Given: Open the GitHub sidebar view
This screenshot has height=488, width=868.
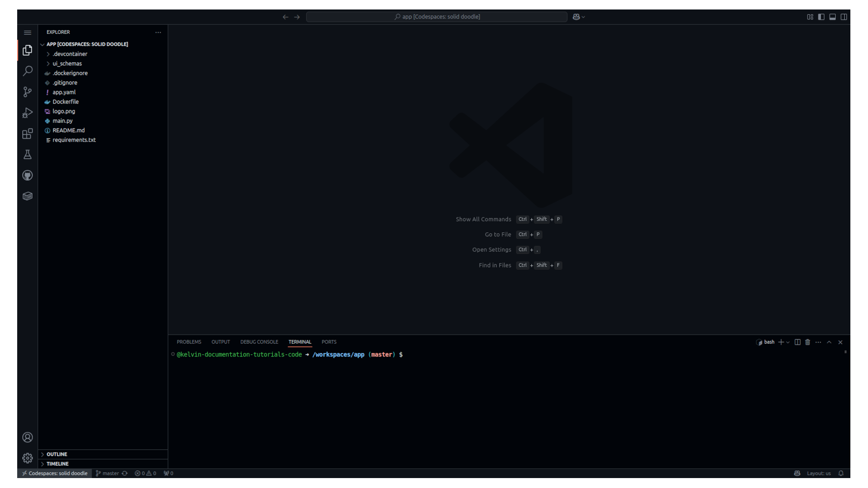Looking at the screenshot, I should click(27, 175).
